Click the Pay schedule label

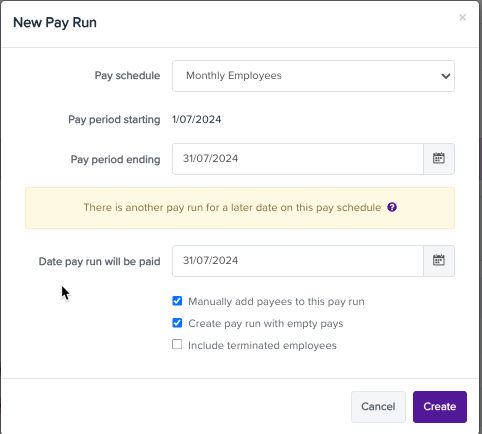coord(127,76)
